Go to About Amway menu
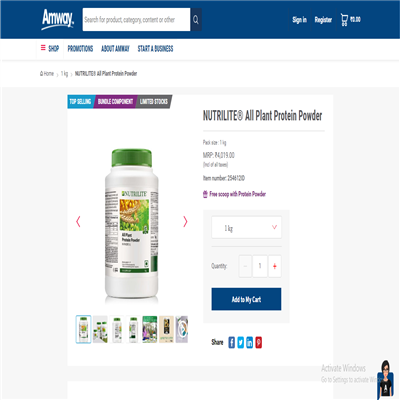Viewport: 400px width, 400px height. tap(115, 49)
